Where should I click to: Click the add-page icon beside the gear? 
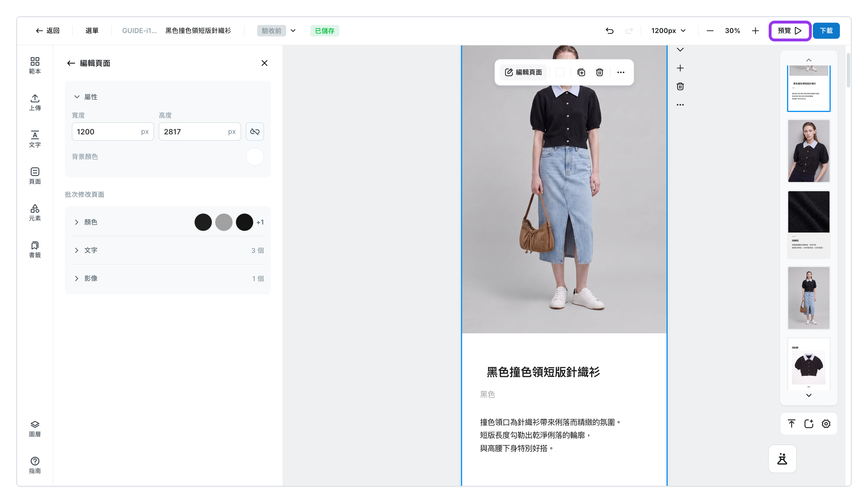coord(809,423)
